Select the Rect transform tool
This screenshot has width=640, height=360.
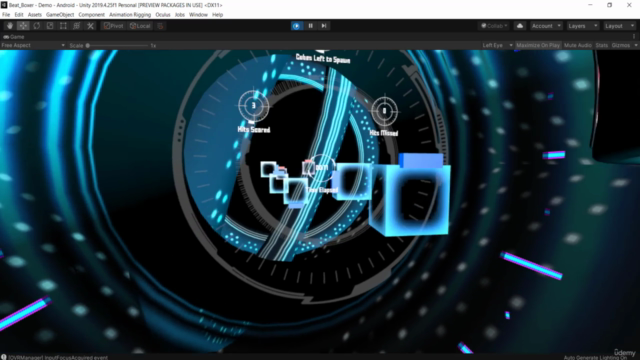tap(63, 26)
